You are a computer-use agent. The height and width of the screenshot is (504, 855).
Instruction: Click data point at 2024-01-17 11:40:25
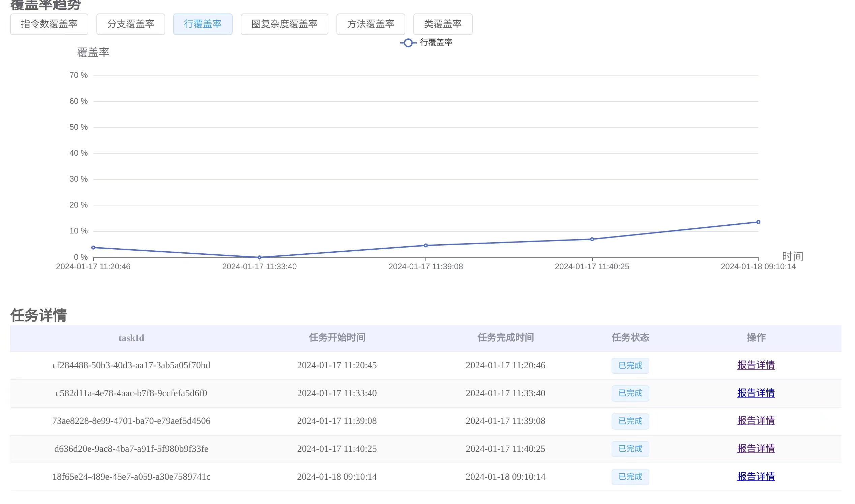[x=592, y=240]
